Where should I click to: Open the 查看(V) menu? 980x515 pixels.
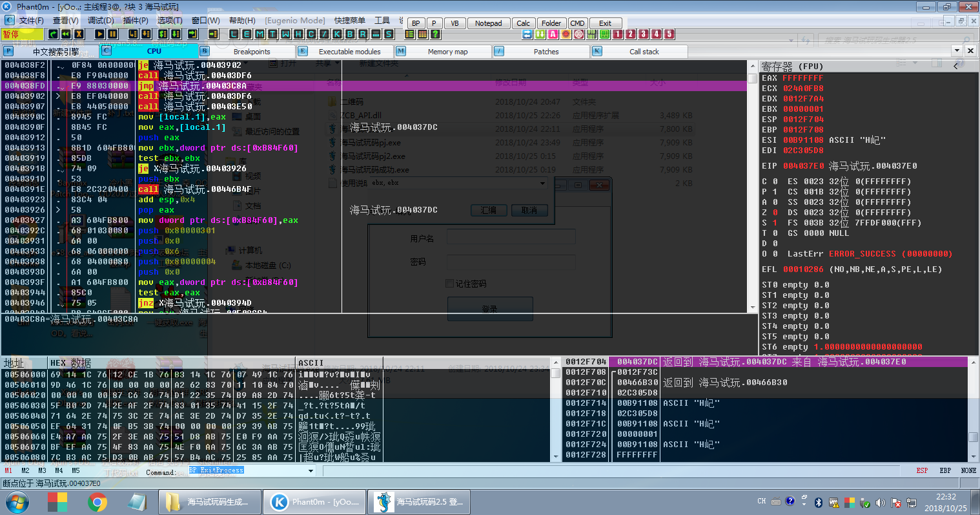pyautogui.click(x=65, y=21)
